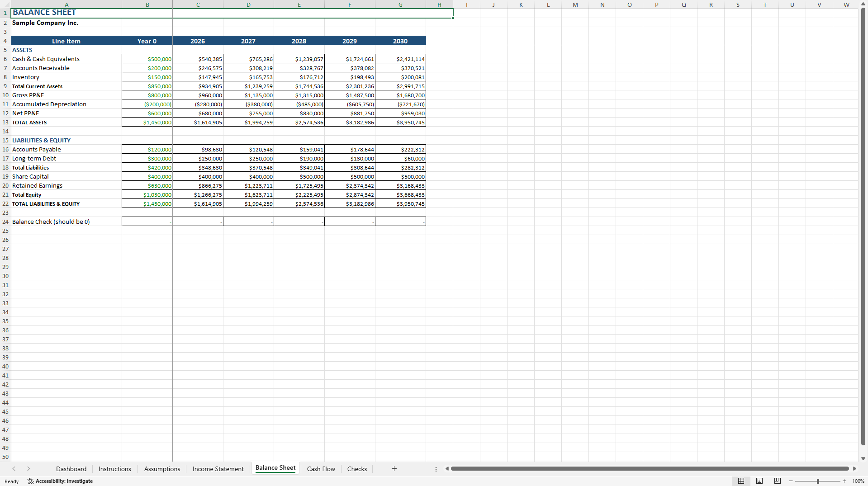Viewport: 868px width, 486px height.
Task: Open the Instructions sheet tab
Action: click(x=115, y=469)
